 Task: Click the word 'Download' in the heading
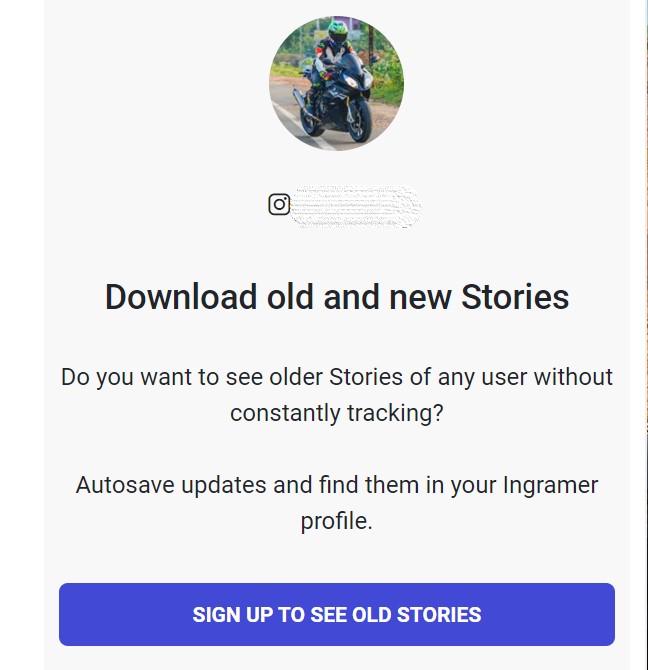coord(181,297)
